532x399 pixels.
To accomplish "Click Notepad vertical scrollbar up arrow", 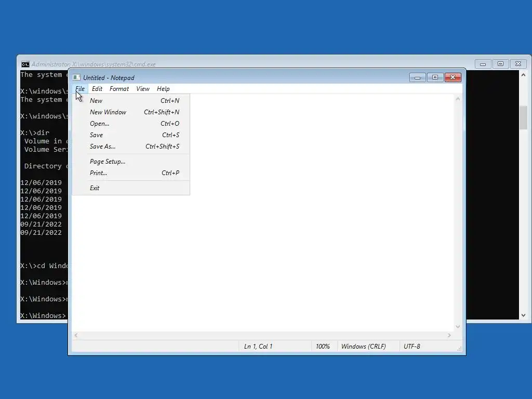I will point(458,99).
